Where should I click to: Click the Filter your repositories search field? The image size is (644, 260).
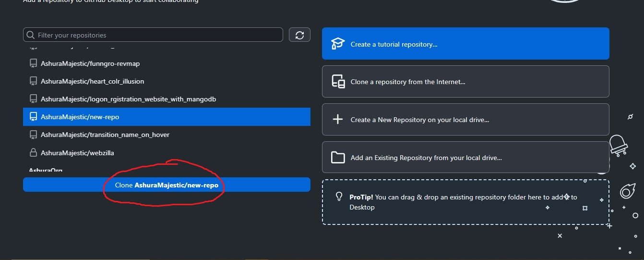point(153,35)
